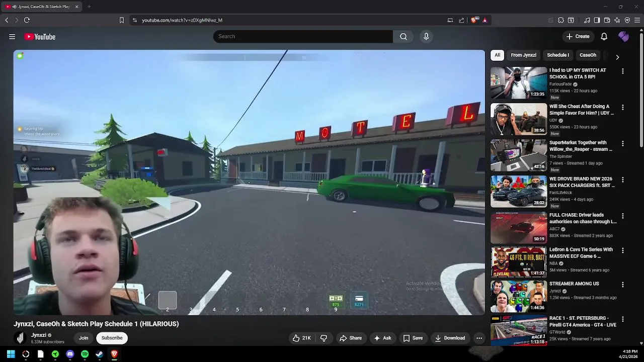Open Brave VPN shield icon

tap(627, 20)
